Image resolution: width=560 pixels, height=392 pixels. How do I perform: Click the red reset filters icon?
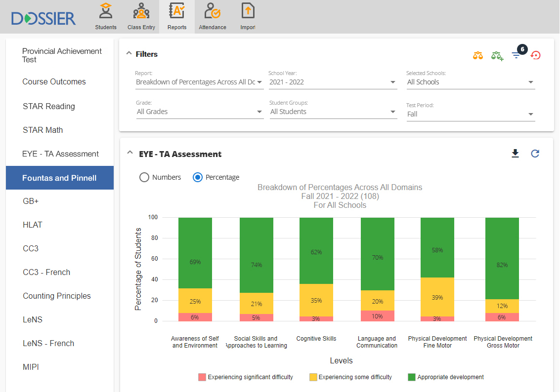click(x=535, y=55)
